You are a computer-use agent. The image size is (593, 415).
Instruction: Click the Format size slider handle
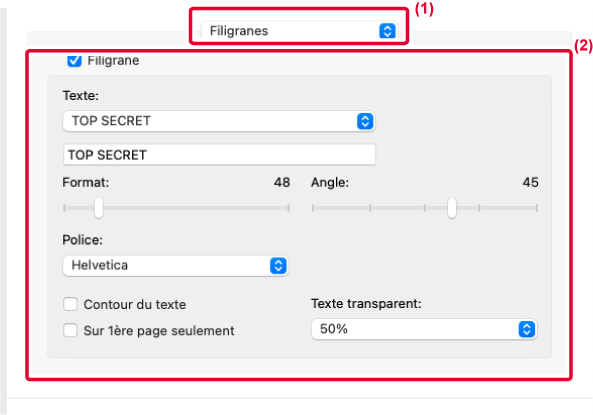tap(99, 208)
